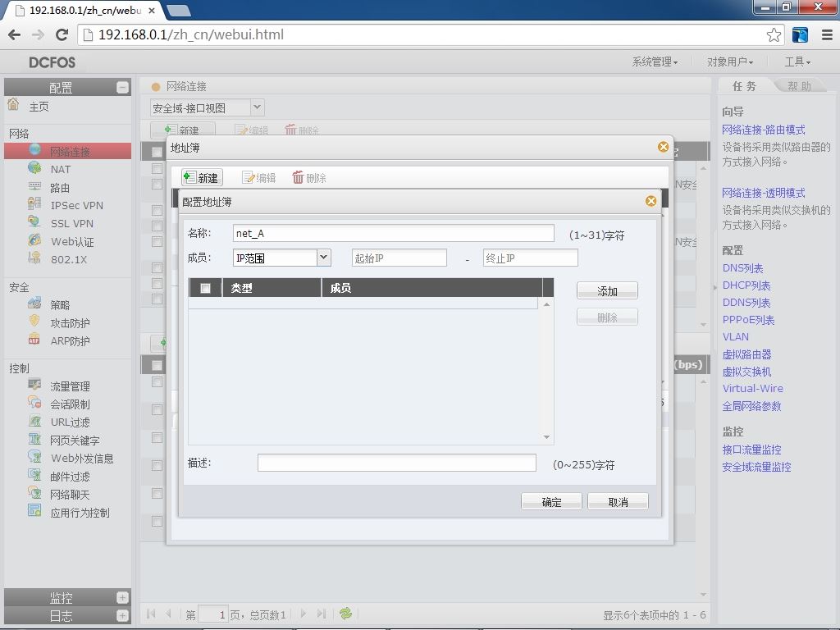Click the Web认证 sidebar icon
The width and height of the screenshot is (840, 630).
point(34,240)
